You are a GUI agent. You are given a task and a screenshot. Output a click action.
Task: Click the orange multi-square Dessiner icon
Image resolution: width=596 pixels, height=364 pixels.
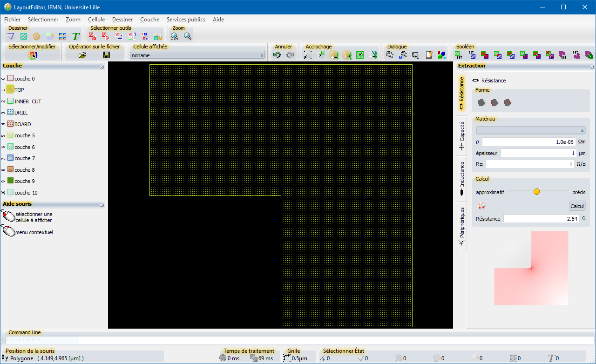[x=50, y=36]
